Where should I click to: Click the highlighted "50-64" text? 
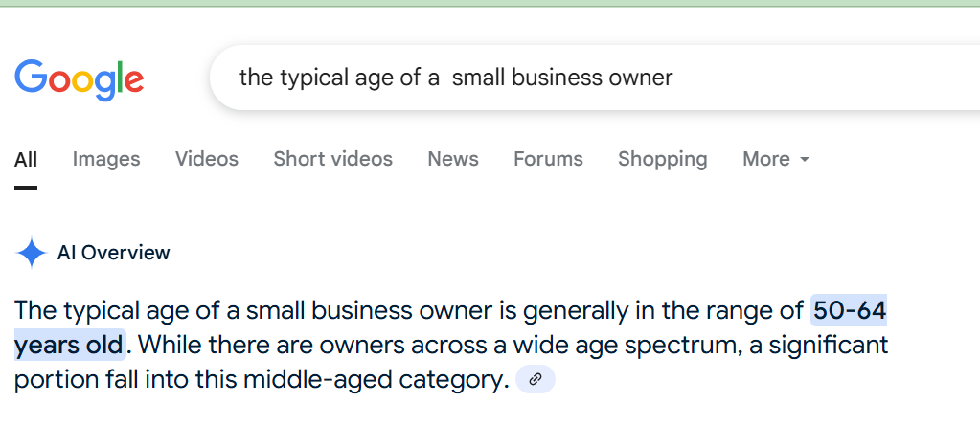pos(850,310)
